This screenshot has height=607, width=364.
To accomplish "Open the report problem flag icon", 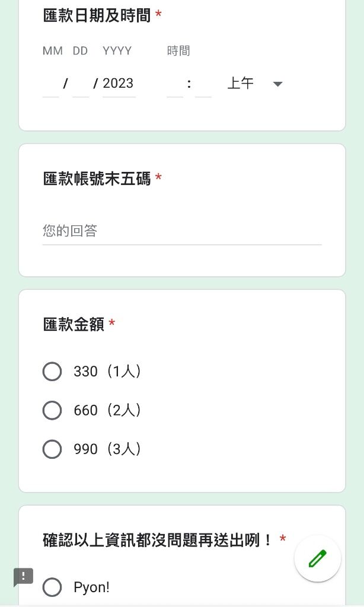I will [23, 577].
